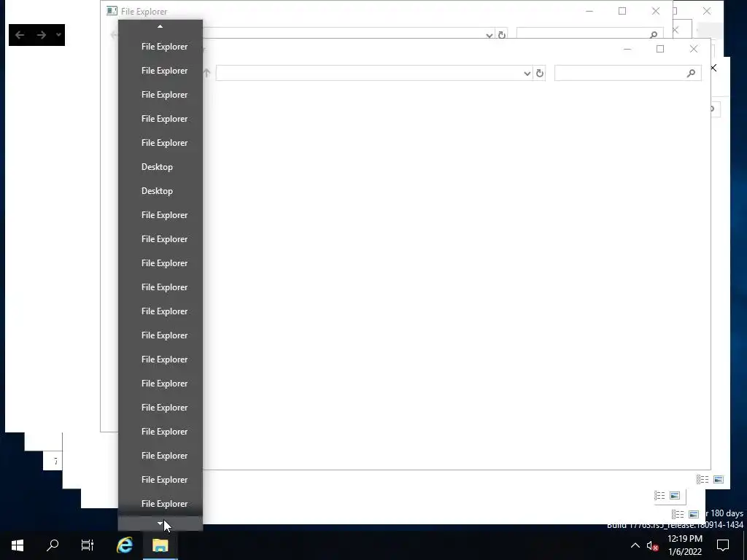Switch to details view in middle view-button pair
Viewport: 747px width, 560px height.
coord(659,496)
